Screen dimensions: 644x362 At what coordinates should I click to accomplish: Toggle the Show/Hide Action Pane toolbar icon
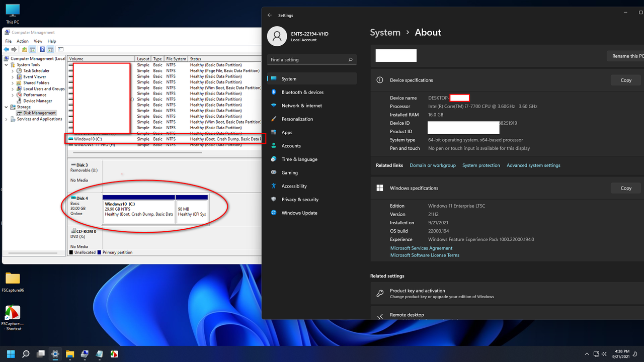pyautogui.click(x=51, y=49)
